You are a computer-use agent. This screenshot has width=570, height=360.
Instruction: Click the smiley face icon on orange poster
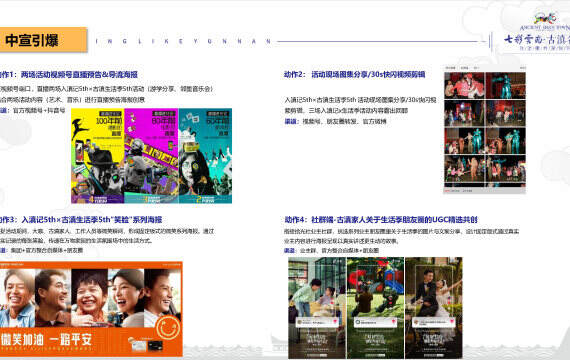(168, 328)
